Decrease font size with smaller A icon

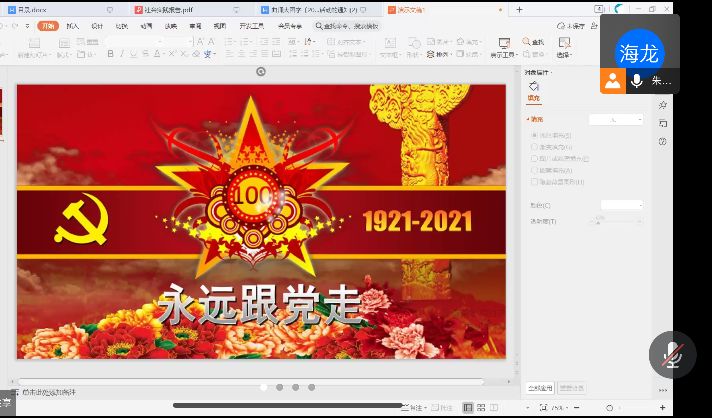coord(211,42)
